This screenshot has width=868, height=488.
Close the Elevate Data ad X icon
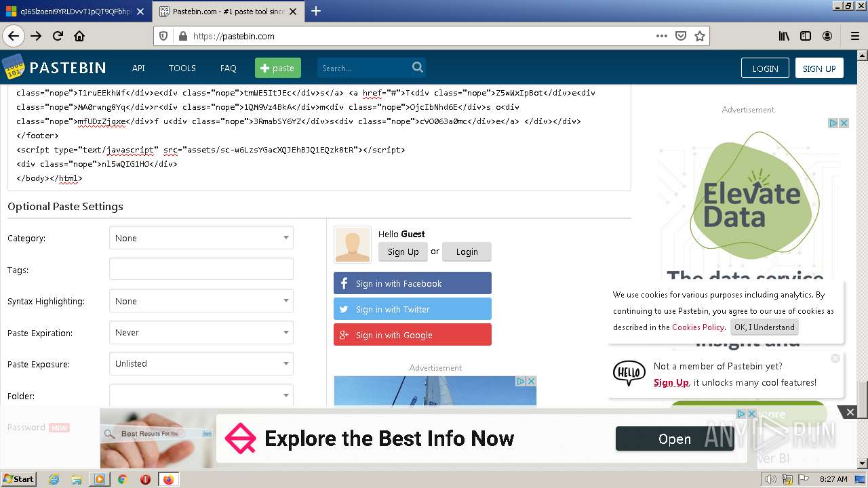coord(844,123)
